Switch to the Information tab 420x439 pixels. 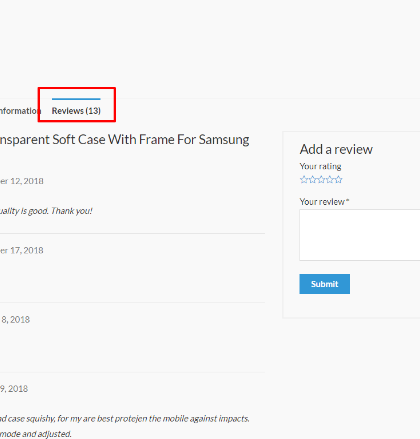20,111
